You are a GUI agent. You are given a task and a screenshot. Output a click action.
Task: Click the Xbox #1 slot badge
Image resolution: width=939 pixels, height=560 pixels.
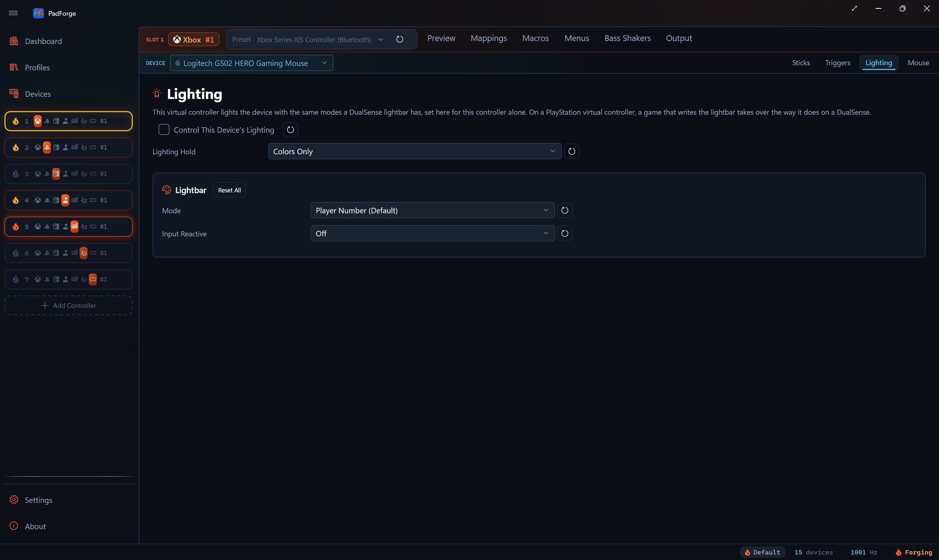click(194, 40)
